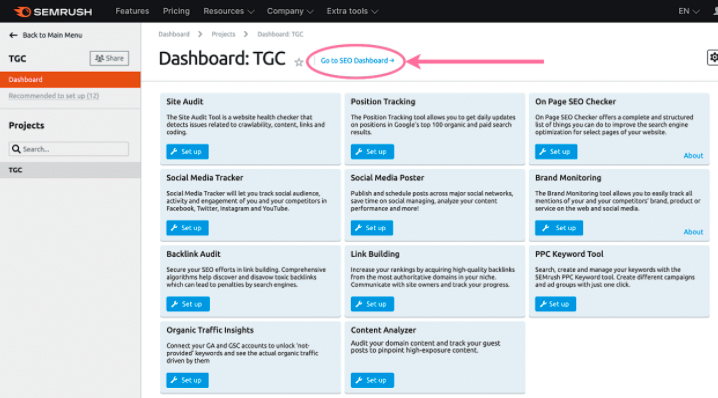Set up Brand Monitoring
718x398 pixels.
tap(559, 228)
